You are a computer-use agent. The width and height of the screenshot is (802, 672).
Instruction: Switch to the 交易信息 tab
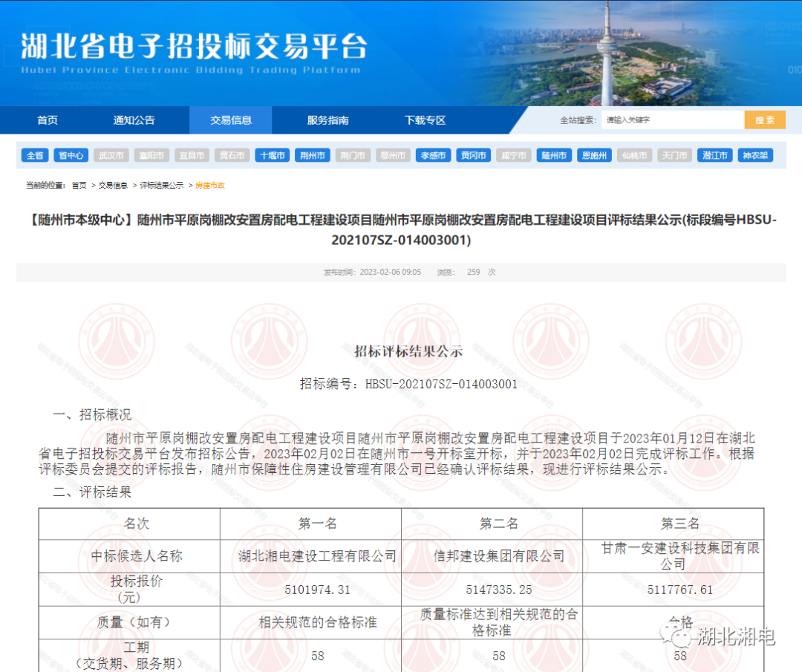[231, 120]
